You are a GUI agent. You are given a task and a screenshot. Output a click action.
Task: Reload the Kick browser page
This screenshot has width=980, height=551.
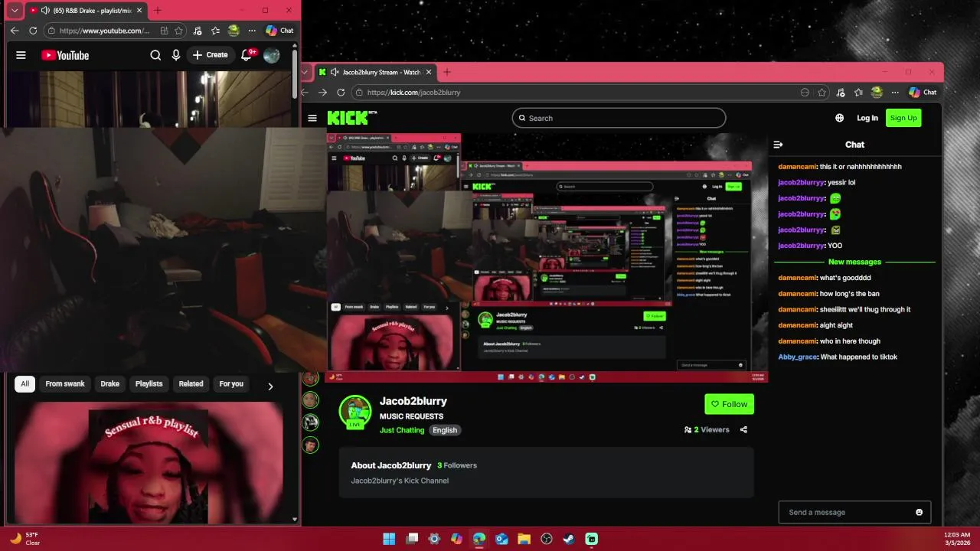coord(341,92)
